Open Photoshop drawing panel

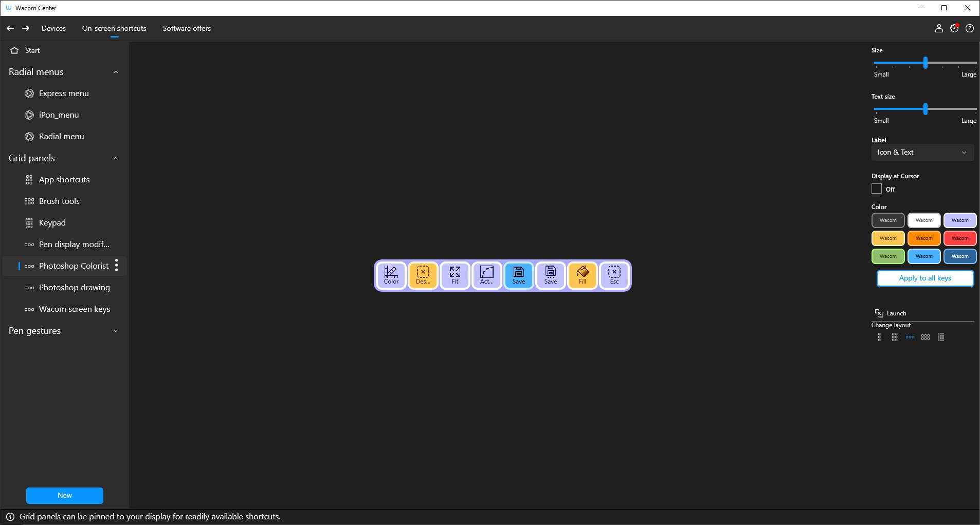pyautogui.click(x=64, y=288)
